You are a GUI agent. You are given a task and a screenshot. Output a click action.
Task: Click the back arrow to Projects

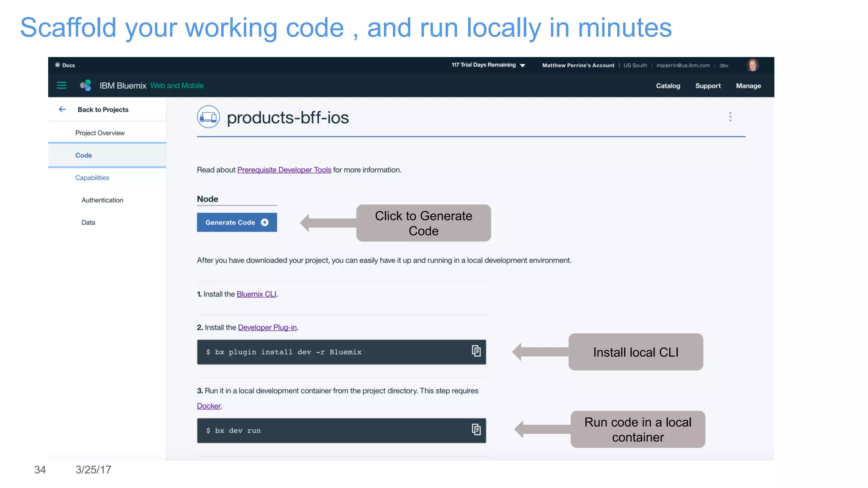(62, 109)
